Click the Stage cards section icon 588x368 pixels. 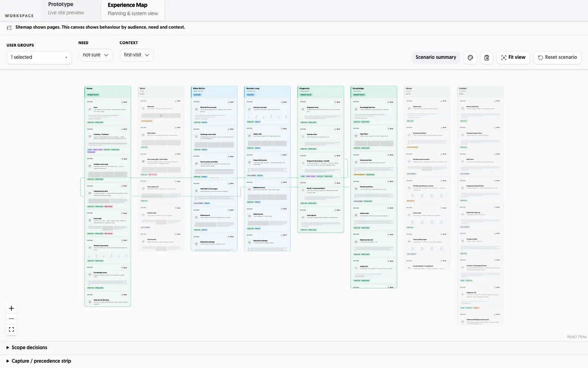pos(249,136)
